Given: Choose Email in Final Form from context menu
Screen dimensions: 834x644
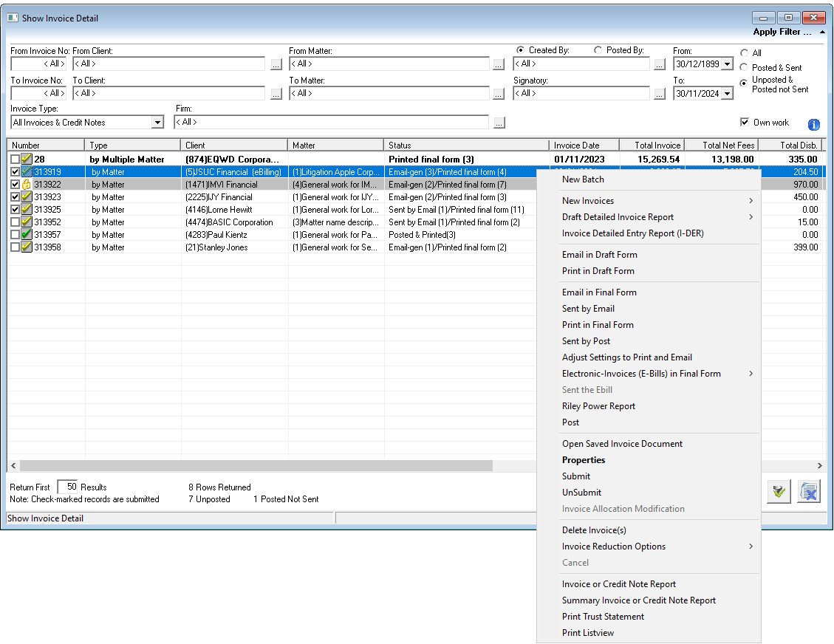Looking at the screenshot, I should [x=599, y=292].
